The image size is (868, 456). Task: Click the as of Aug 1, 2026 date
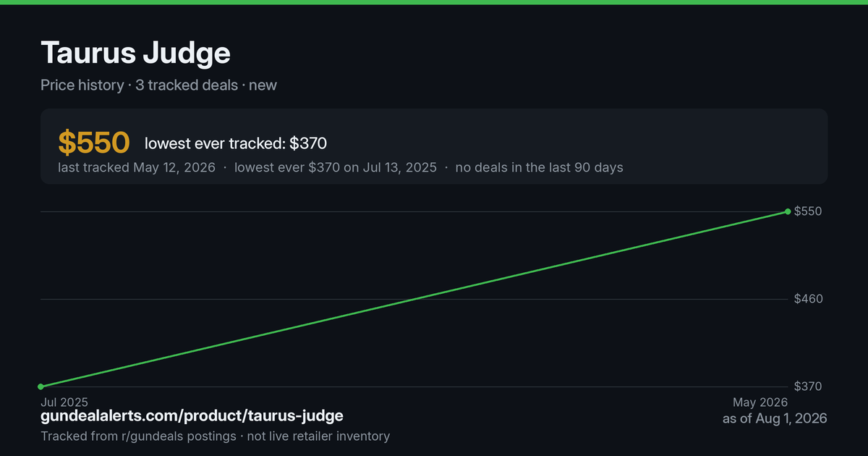775,418
